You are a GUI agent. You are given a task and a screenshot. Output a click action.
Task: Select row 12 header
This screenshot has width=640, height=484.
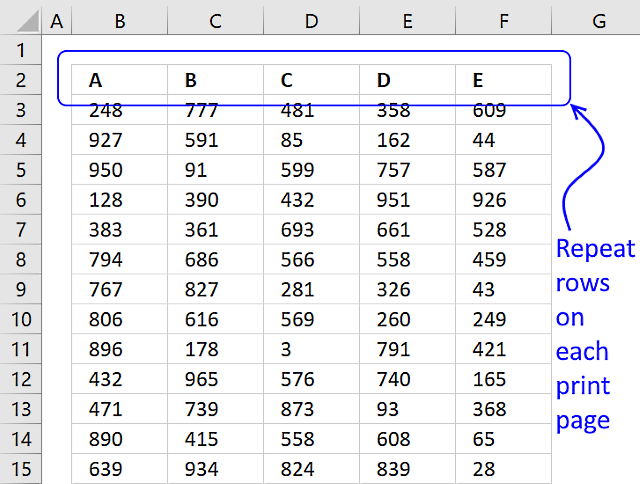[x=21, y=379]
